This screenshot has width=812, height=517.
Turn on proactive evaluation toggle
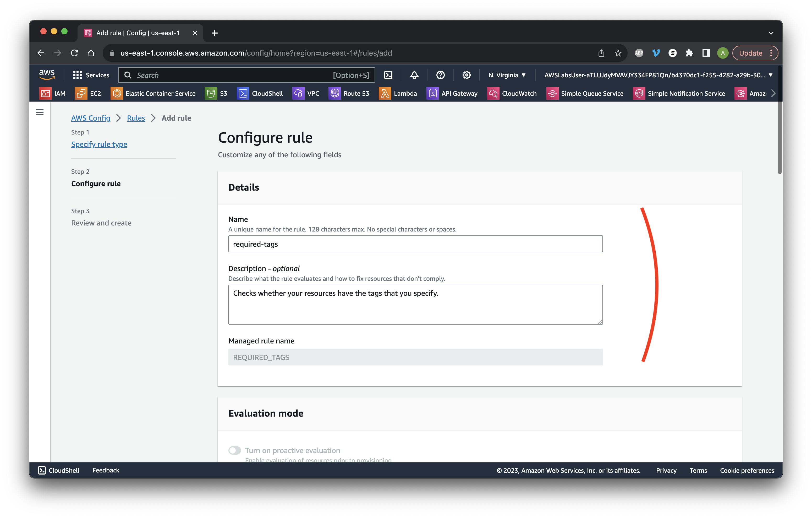[234, 450]
